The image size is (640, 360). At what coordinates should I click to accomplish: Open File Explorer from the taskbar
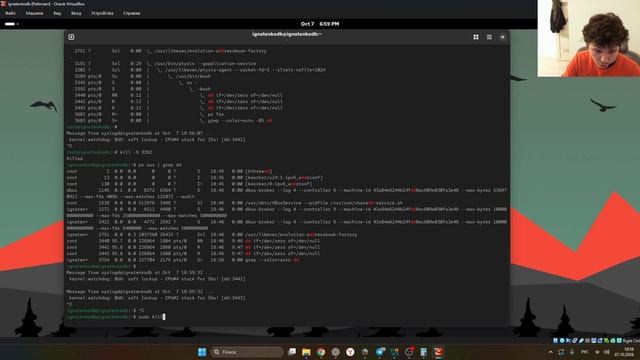[306, 352]
